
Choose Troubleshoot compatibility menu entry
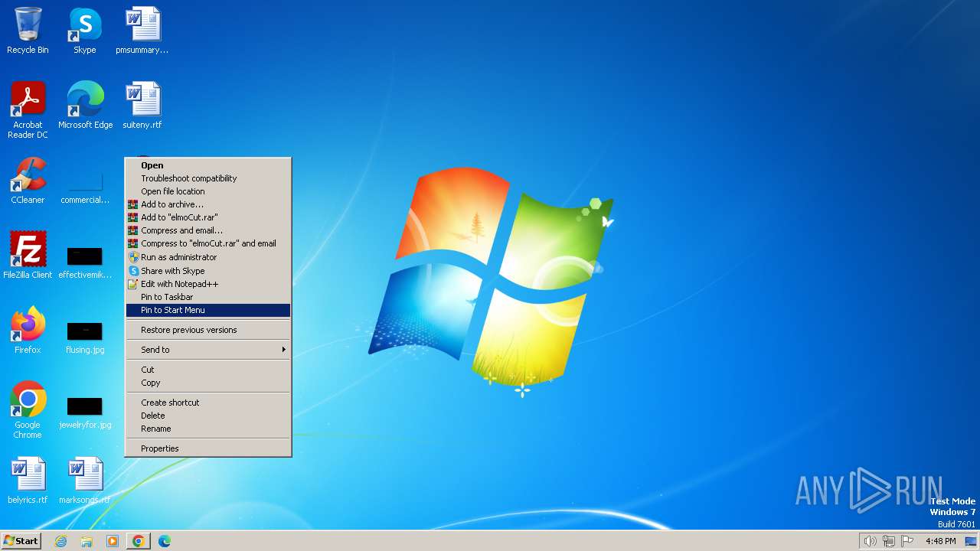tap(208, 178)
